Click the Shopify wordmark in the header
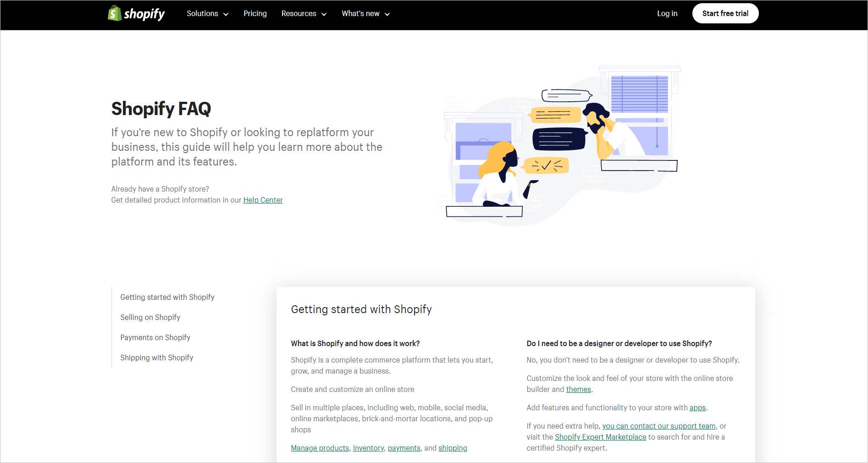Screen dimensions: 868x463 [144, 14]
